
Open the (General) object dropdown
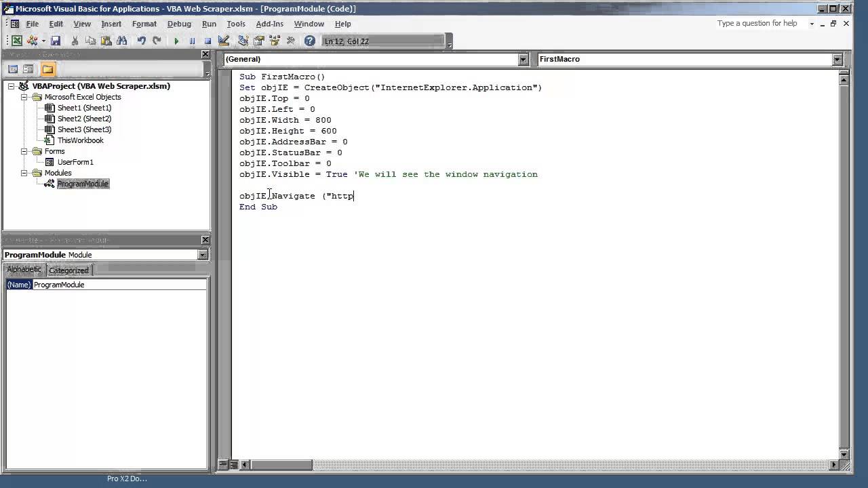(523, 59)
